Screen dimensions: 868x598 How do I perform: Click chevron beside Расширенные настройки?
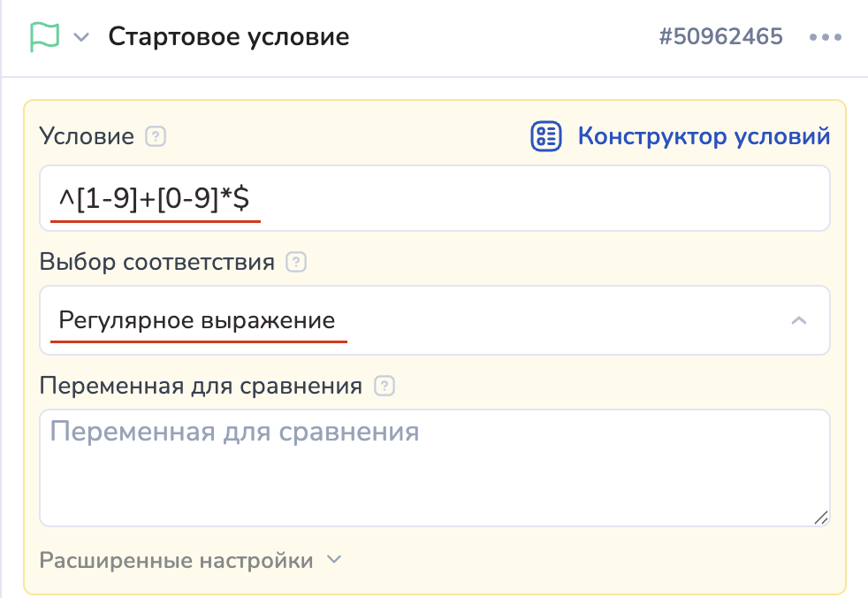click(333, 560)
